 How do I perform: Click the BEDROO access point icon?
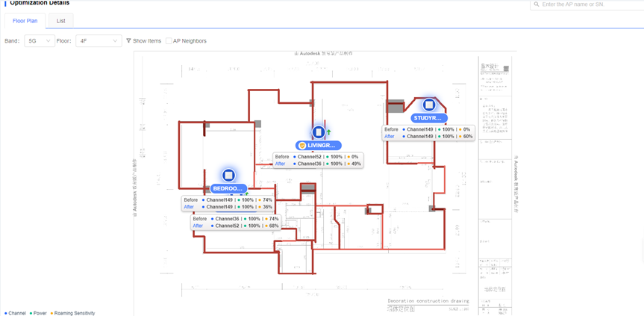228,175
